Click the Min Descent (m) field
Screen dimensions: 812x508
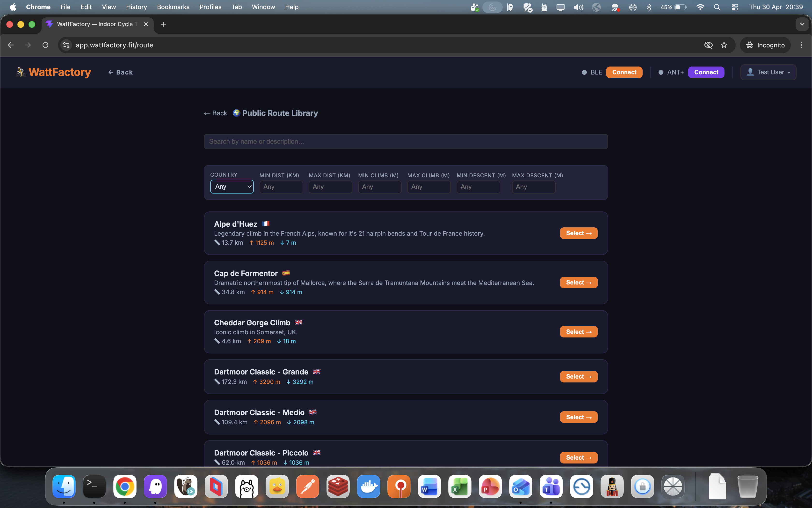click(478, 187)
